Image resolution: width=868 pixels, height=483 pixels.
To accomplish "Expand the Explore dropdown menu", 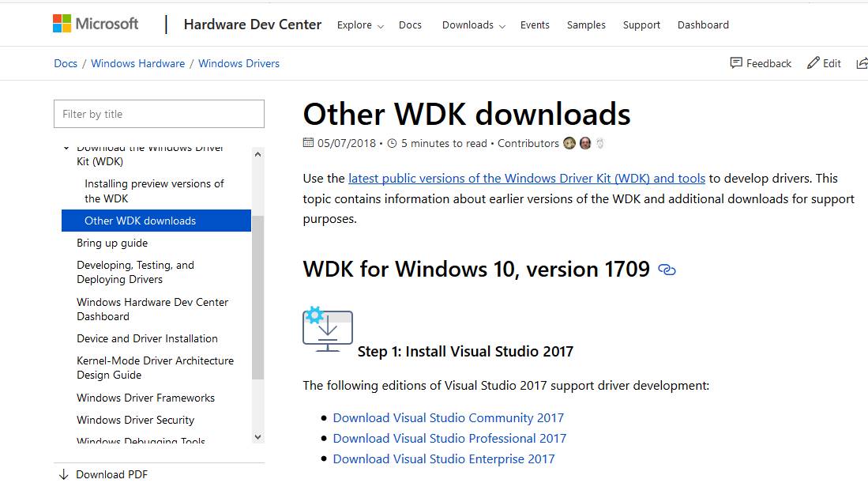I will click(x=360, y=25).
